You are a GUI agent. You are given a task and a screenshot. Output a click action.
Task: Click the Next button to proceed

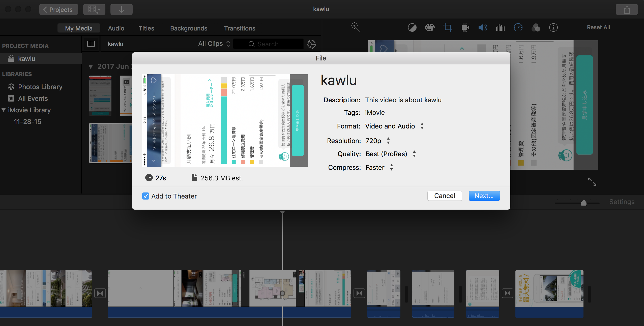click(484, 195)
